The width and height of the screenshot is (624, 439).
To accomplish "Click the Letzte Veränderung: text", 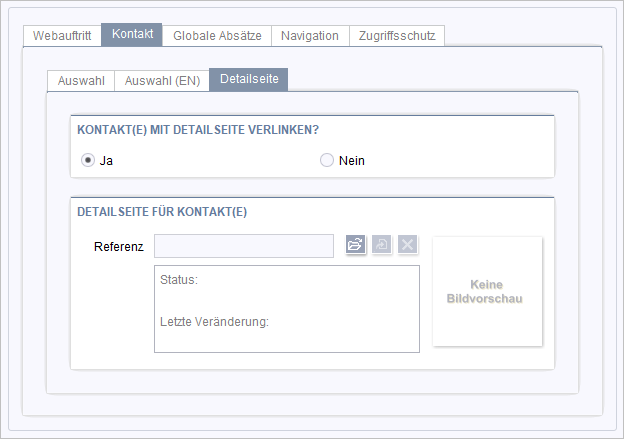I will point(214,322).
